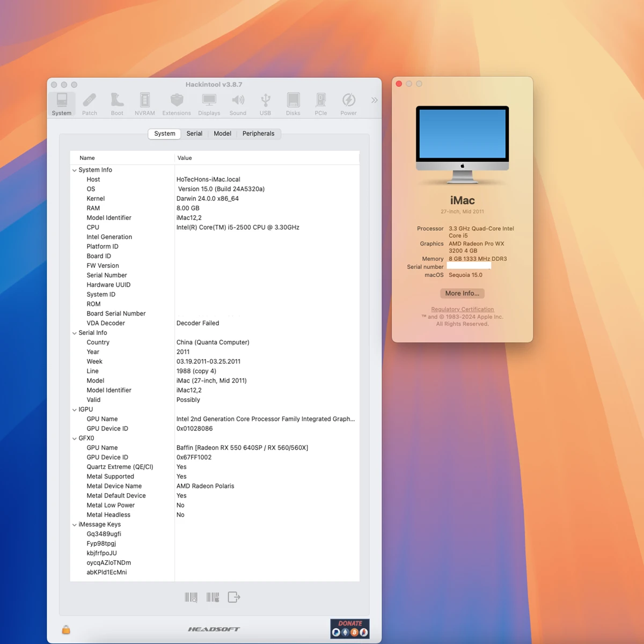
Task: Open the Disks section
Action: click(x=293, y=104)
